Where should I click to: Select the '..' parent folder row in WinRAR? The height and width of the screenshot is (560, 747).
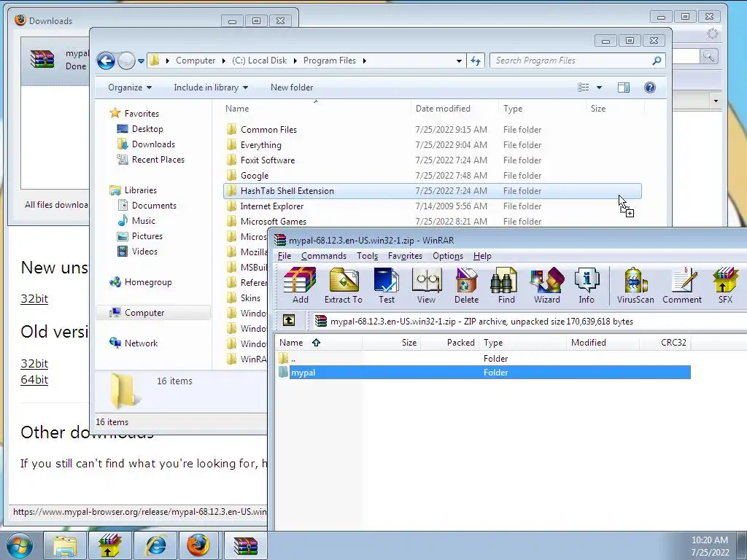484,358
